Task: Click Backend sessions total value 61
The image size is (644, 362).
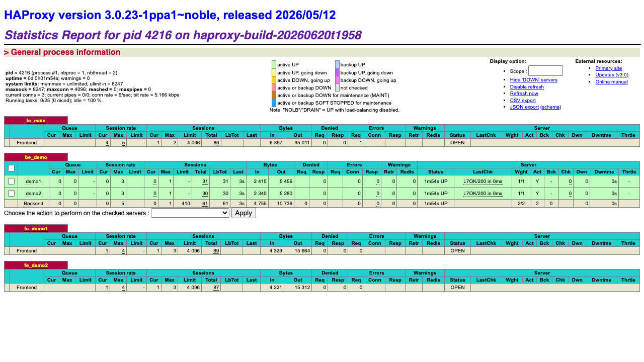Action: point(205,204)
